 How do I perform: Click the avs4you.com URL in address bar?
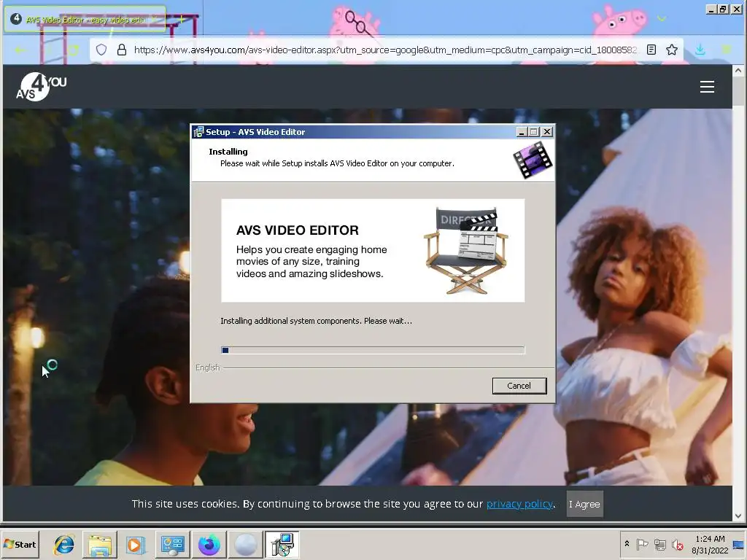coord(385,50)
